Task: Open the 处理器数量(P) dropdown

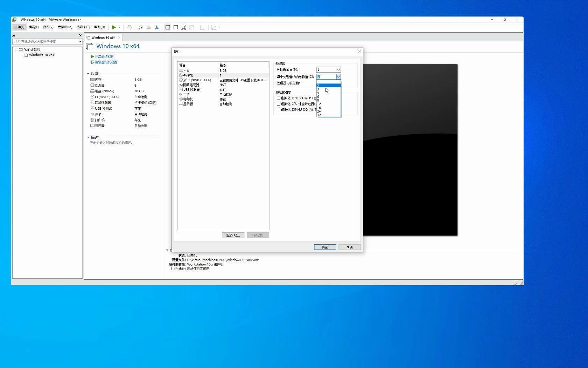Action: (328, 70)
